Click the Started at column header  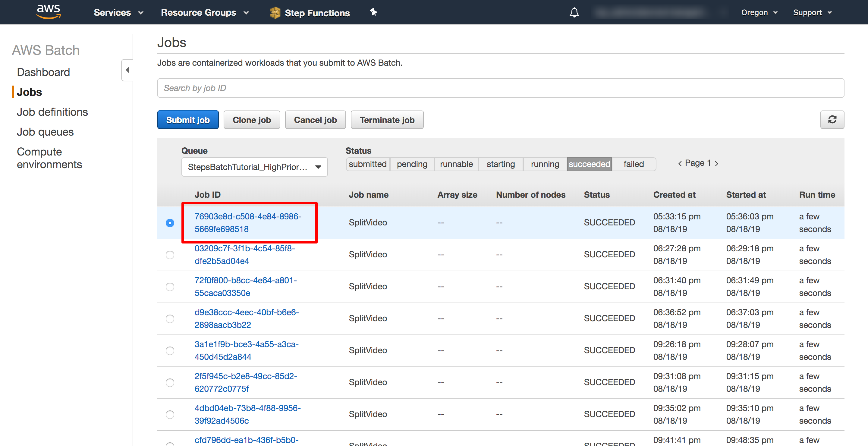coord(746,195)
